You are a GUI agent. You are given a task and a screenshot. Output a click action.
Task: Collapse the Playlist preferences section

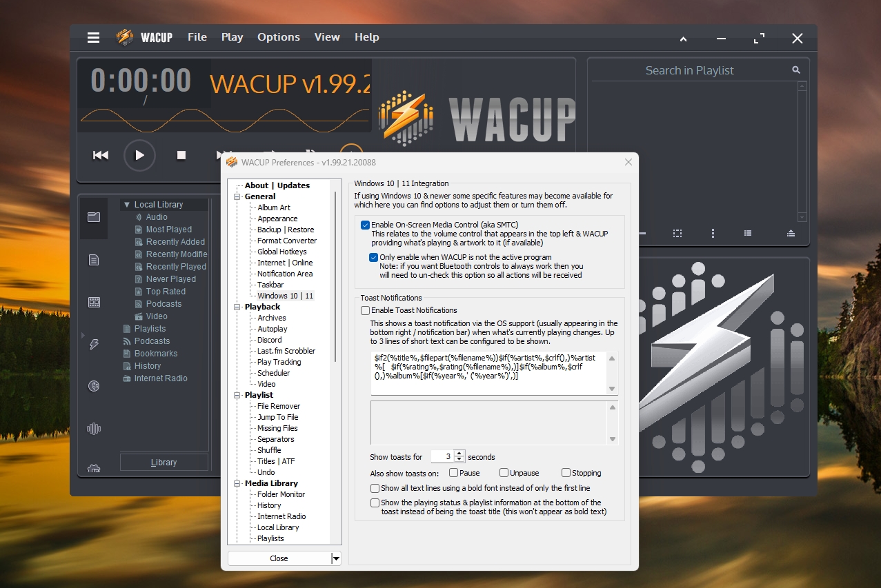tap(238, 395)
